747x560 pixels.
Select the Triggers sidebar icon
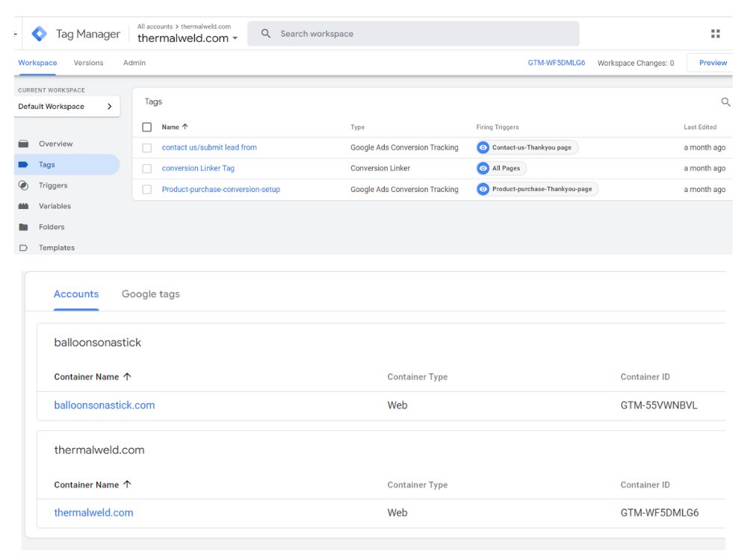click(23, 184)
